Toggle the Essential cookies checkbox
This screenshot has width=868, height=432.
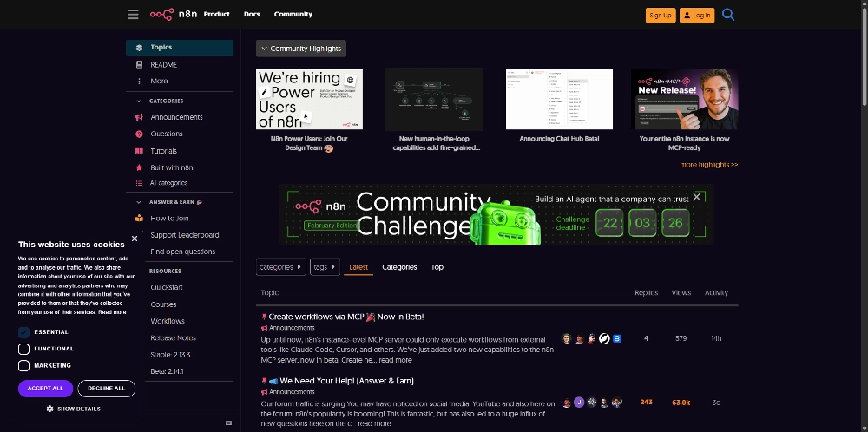tap(24, 332)
